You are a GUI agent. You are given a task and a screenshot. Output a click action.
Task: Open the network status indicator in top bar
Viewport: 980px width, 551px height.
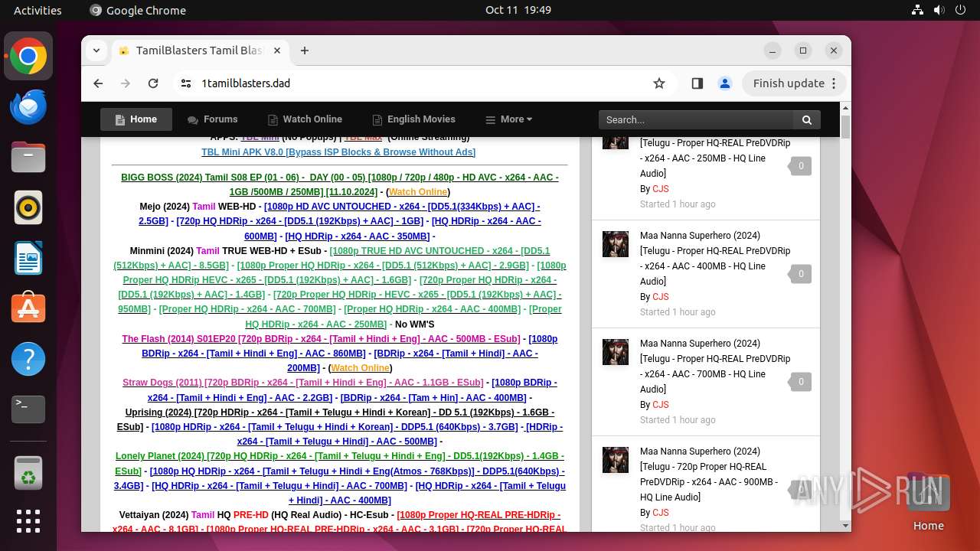(x=917, y=10)
